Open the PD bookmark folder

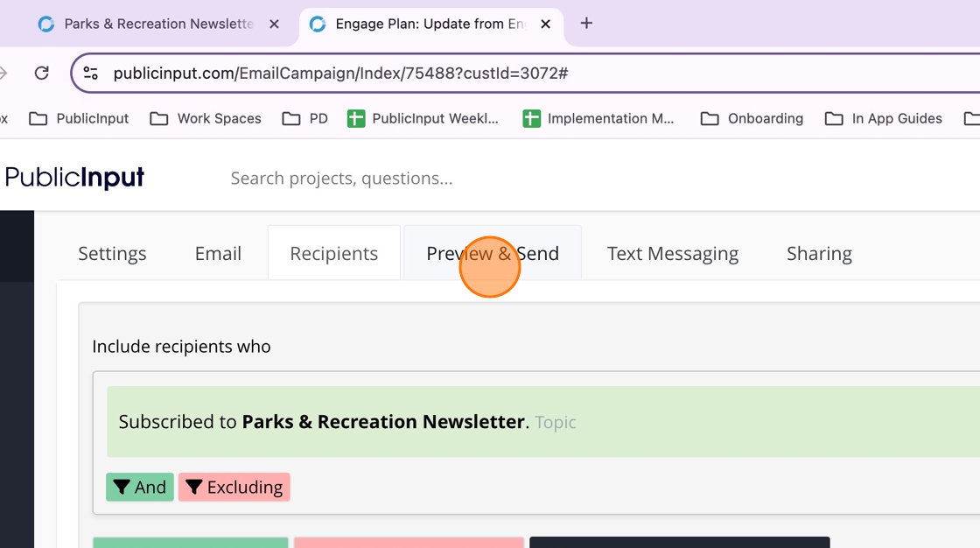click(305, 118)
